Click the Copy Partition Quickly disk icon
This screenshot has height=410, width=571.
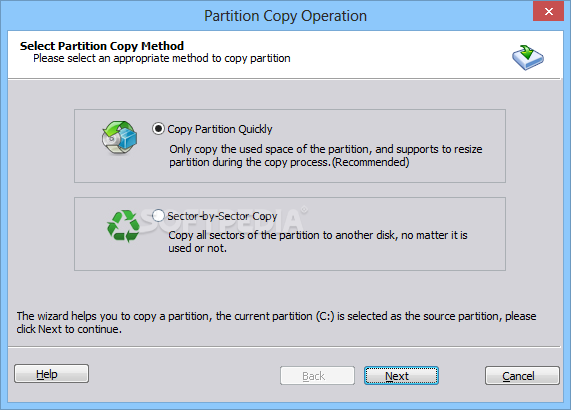(119, 138)
